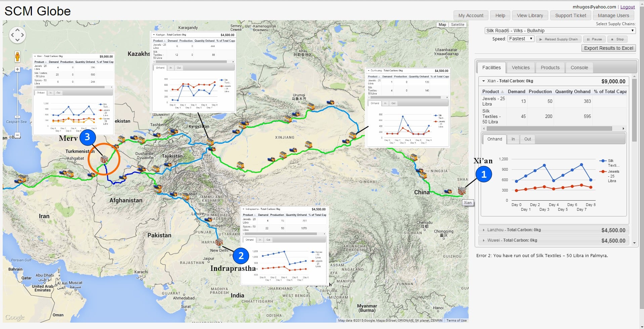This screenshot has height=329, width=644.
Task: Click the Merv factory building icon
Action: pos(104,159)
